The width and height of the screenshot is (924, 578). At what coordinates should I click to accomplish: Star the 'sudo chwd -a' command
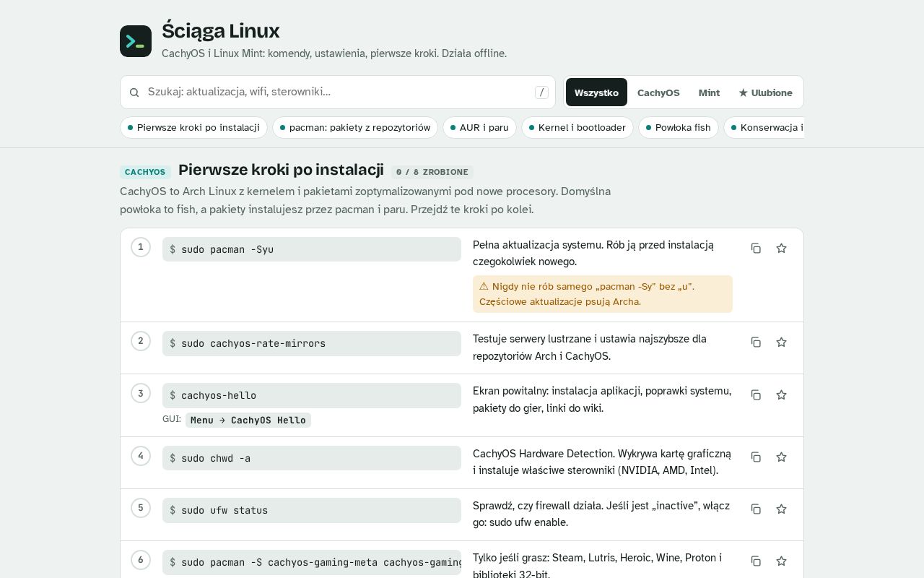pyautogui.click(x=781, y=457)
